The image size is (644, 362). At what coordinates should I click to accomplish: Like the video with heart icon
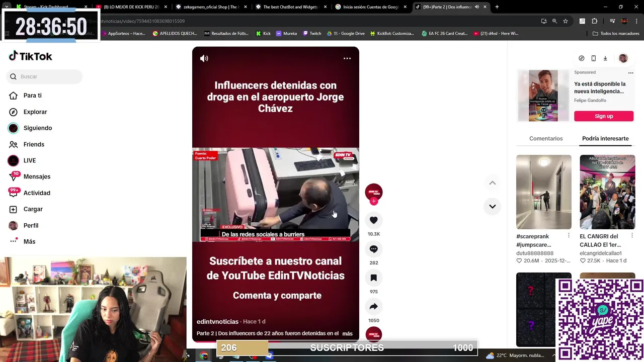pos(373,220)
